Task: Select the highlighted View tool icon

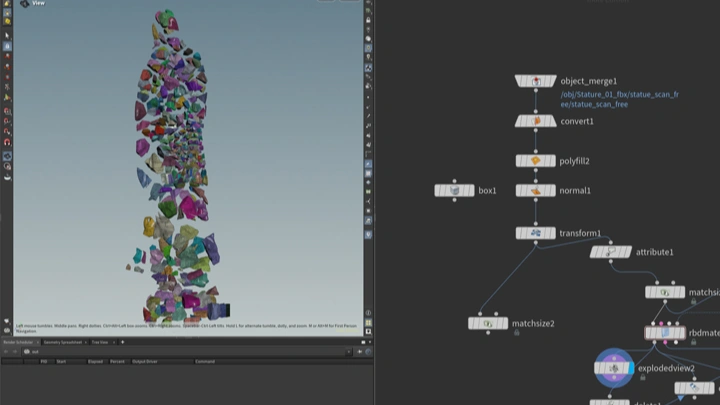Action: coord(7,156)
